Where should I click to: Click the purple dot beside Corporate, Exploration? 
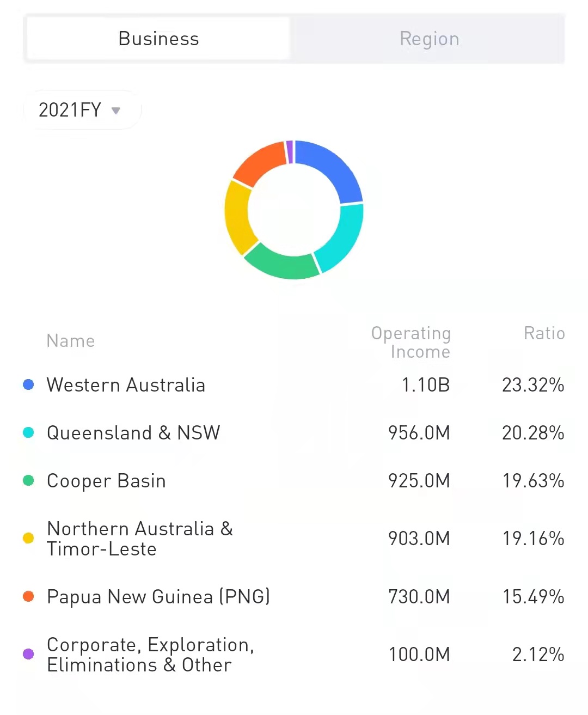pos(28,655)
